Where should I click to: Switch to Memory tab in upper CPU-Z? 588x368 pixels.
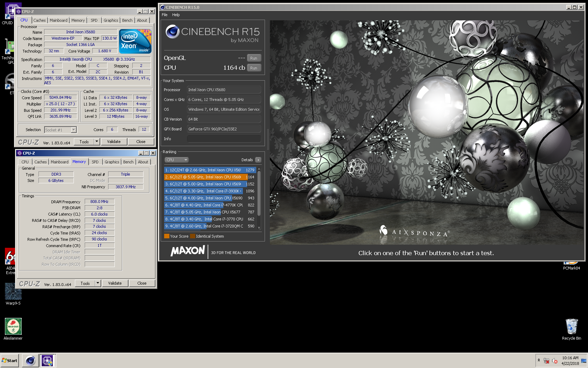pos(78,20)
